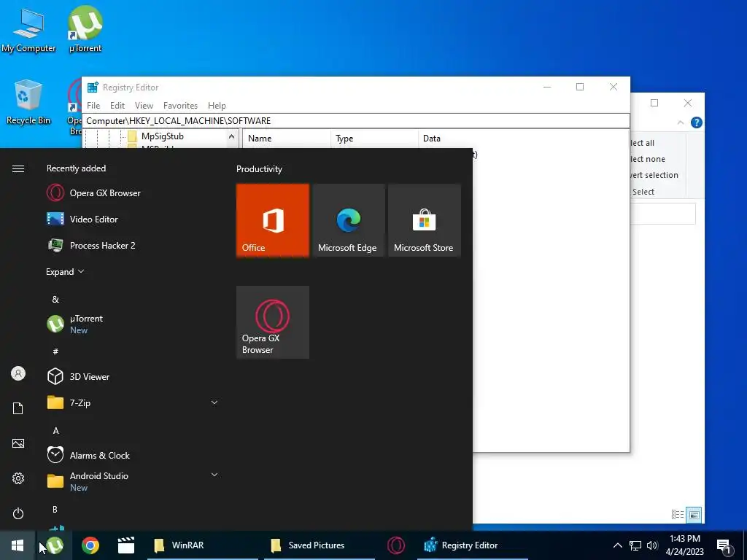Launch µTorrent from the Start menu app list
This screenshot has height=560, width=747.
pyautogui.click(x=75, y=324)
